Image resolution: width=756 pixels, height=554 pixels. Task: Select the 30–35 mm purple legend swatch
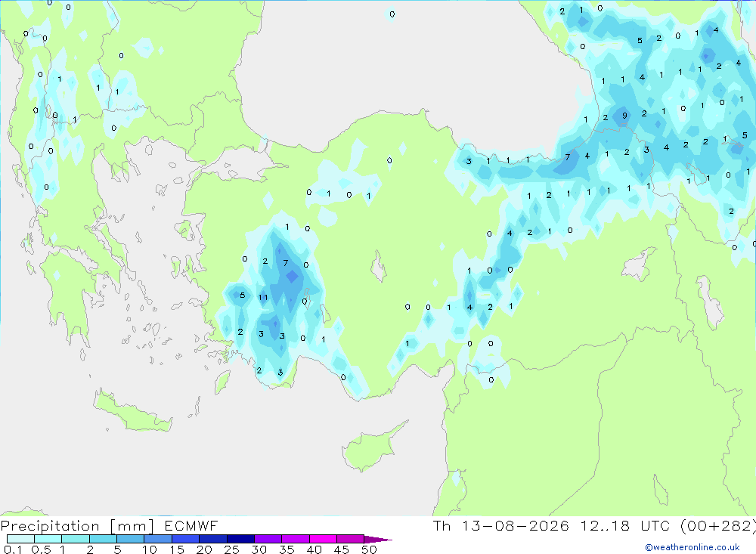coord(268,539)
